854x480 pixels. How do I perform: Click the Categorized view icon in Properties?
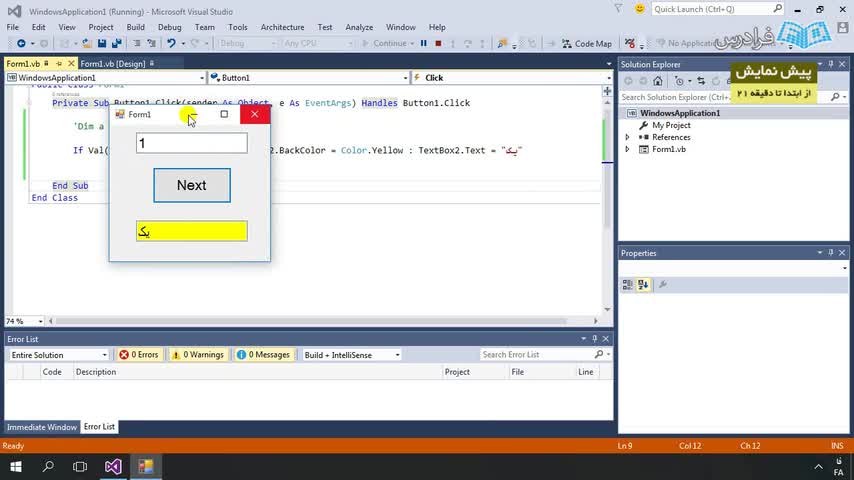point(627,284)
